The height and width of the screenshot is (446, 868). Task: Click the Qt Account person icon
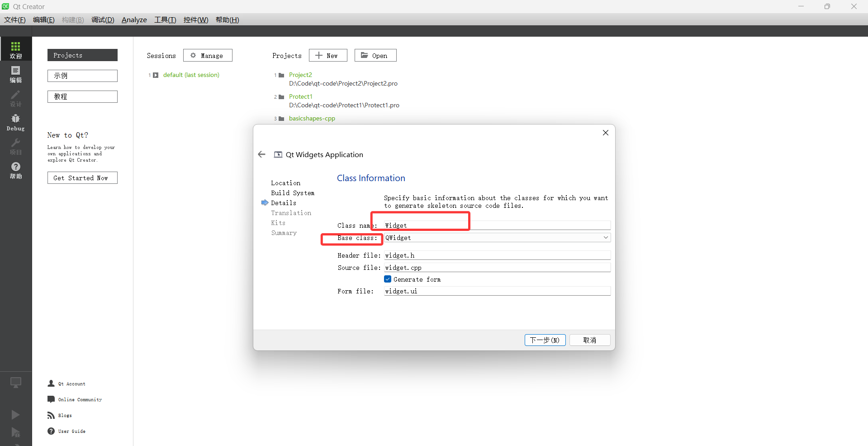[51, 384]
